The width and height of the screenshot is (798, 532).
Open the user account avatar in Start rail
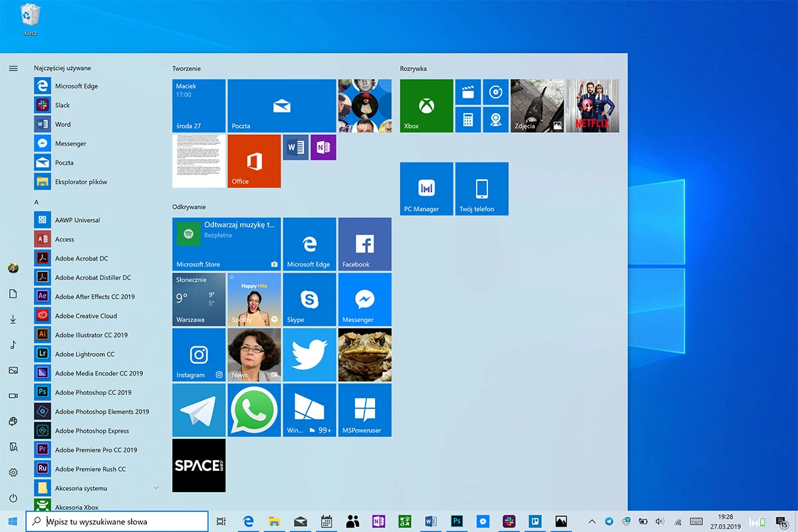click(13, 269)
